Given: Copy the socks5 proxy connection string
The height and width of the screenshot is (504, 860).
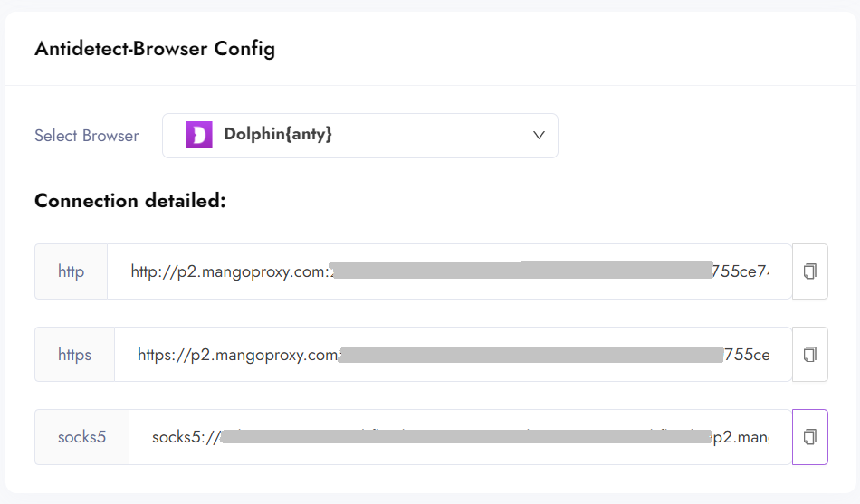Looking at the screenshot, I should [x=809, y=437].
